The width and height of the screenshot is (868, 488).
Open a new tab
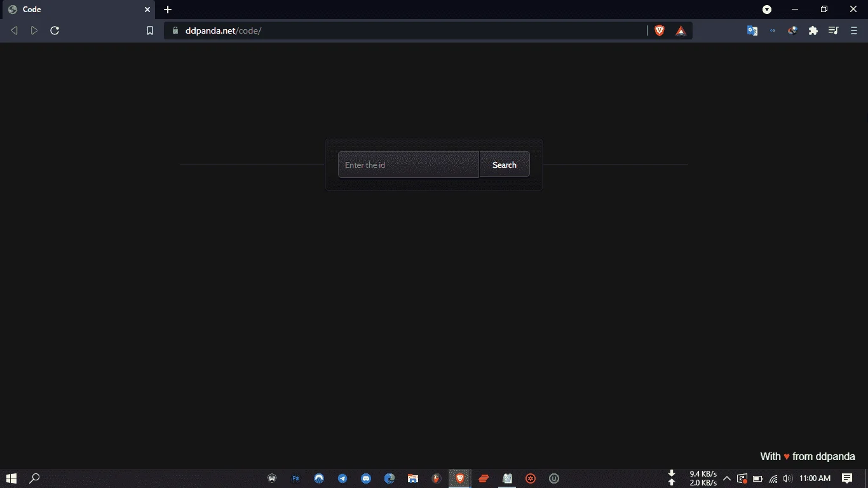click(168, 10)
